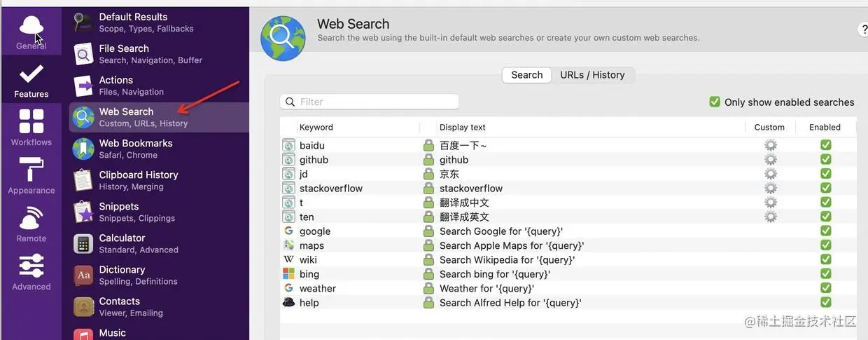Sort by the Display text column header
The height and width of the screenshot is (340, 868).
click(463, 127)
